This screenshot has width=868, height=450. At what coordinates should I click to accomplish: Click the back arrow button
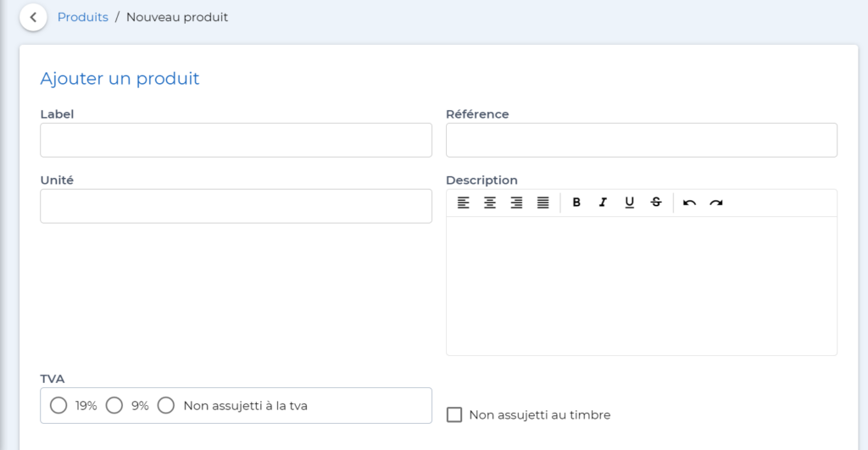(33, 17)
